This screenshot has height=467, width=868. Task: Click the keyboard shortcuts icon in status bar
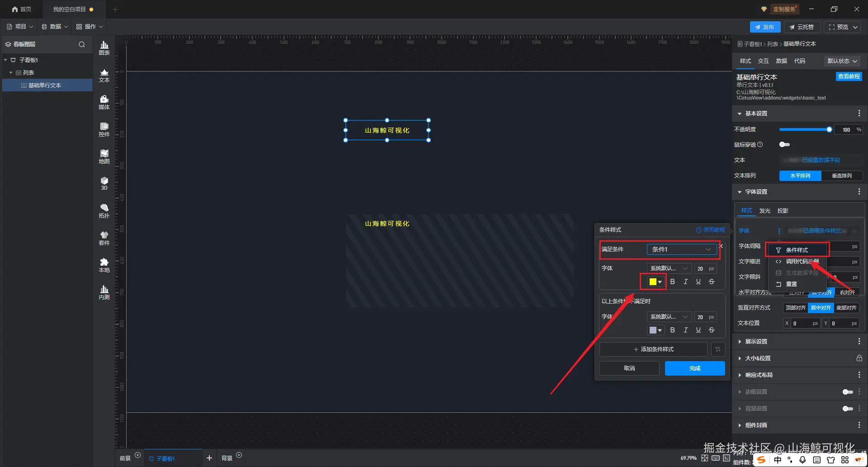pyautogui.click(x=716, y=458)
